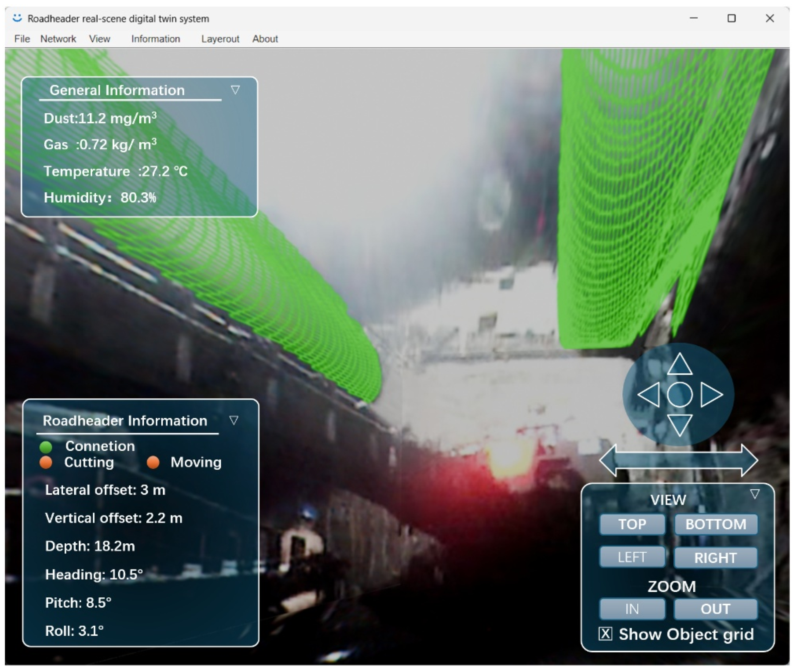
Task: Click the horizontal double-headed arrow control
Action: click(678, 460)
